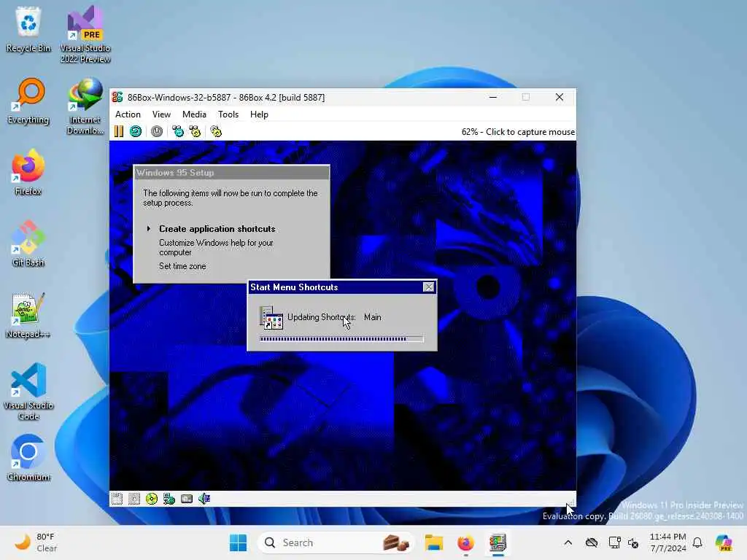
Task: Click '62% - Click to capture mouse' status text
Action: click(x=518, y=132)
